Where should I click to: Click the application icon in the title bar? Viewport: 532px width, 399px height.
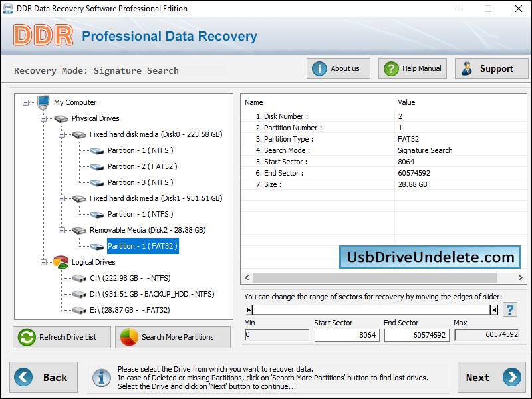tap(8, 9)
